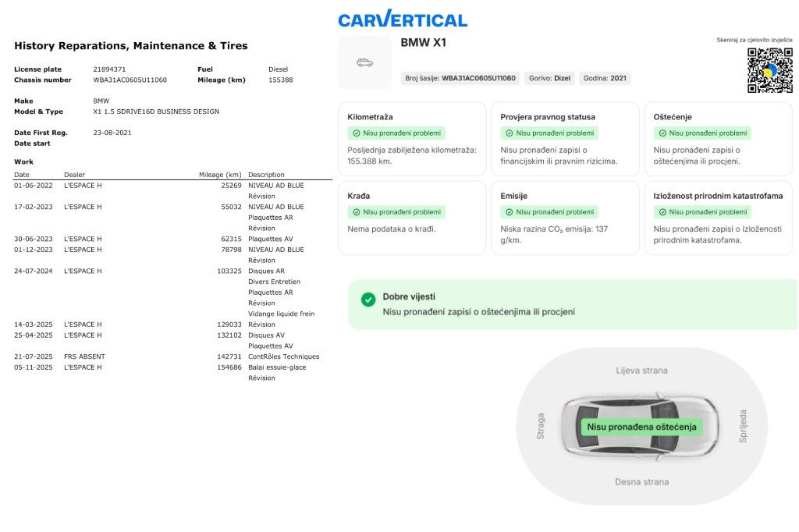Select the Broj šasije chip
799x532 pixels.
coord(460,78)
